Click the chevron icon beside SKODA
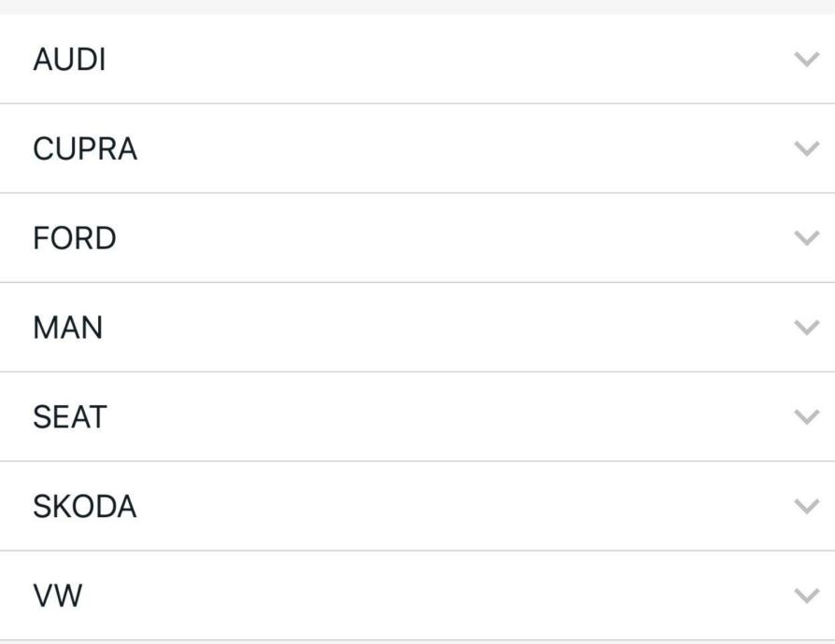This screenshot has width=835, height=644. click(805, 506)
